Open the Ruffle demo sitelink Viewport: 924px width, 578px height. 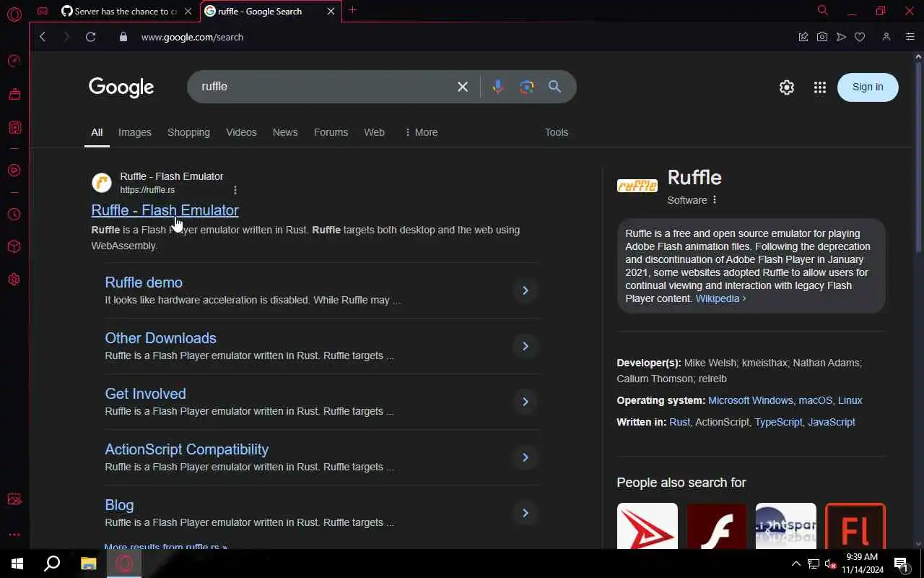click(x=144, y=282)
